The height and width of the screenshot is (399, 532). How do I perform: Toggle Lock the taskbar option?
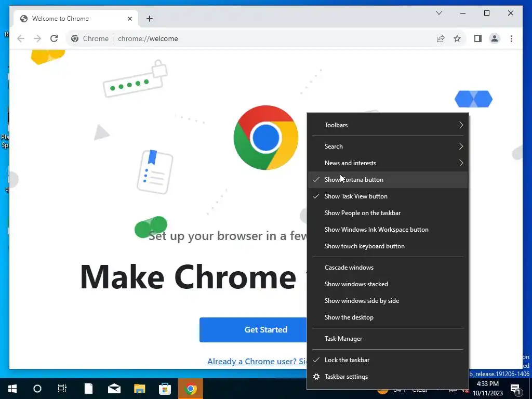[388, 360]
